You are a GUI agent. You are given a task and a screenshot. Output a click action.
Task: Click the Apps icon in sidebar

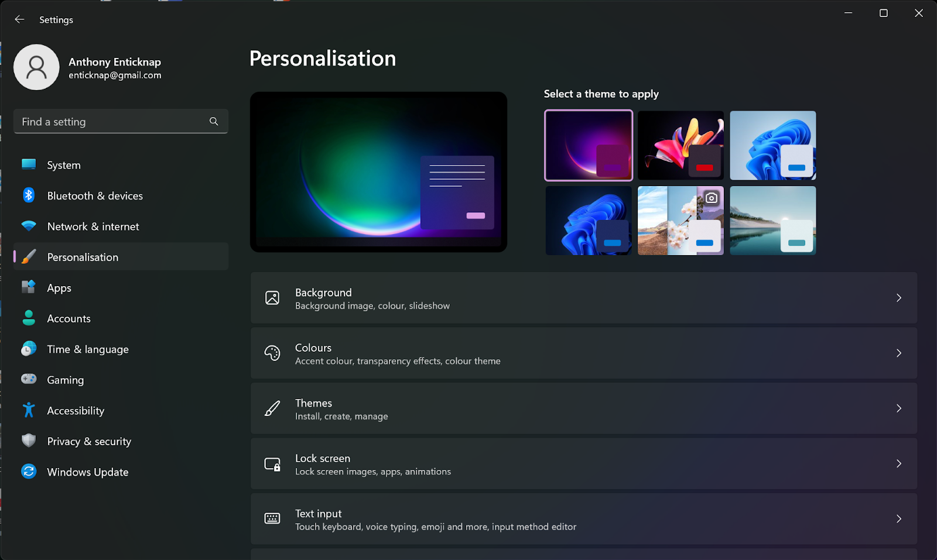click(29, 287)
